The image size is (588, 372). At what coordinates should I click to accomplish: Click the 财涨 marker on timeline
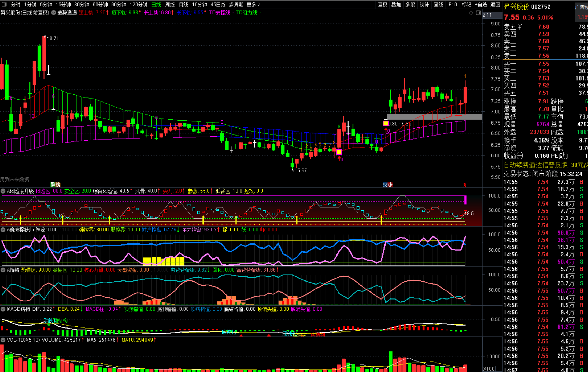(x=387, y=184)
